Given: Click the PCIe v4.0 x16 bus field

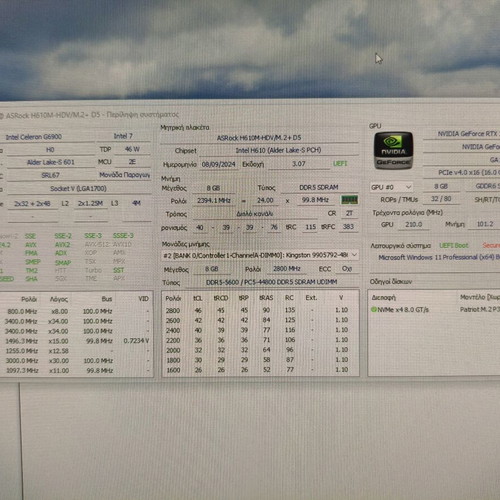Looking at the screenshot, I should pyautogui.click(x=462, y=173).
